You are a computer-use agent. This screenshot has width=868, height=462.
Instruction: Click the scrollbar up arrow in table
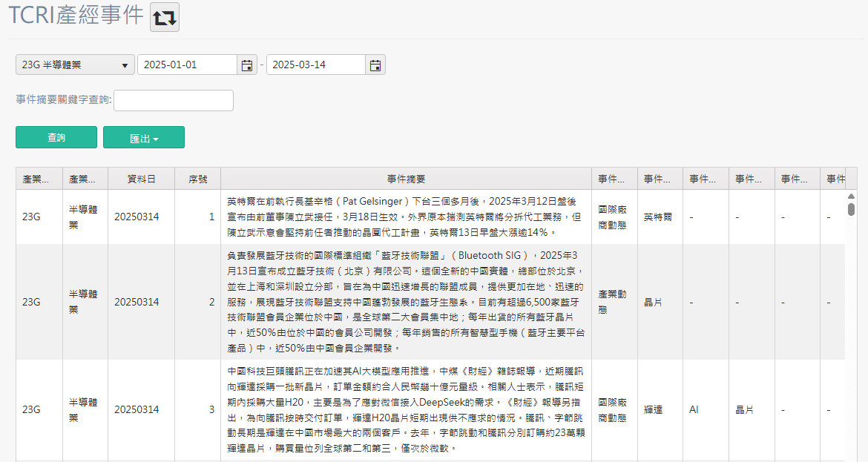[851, 197]
